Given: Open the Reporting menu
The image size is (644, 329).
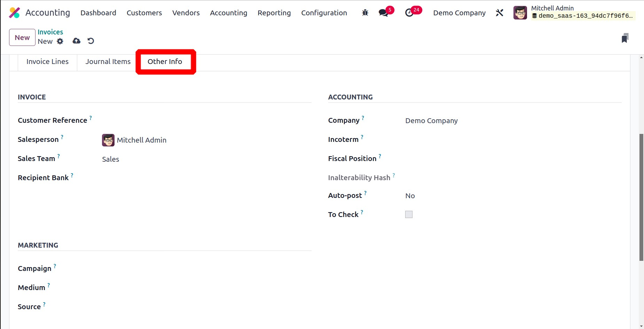Looking at the screenshot, I should (274, 13).
